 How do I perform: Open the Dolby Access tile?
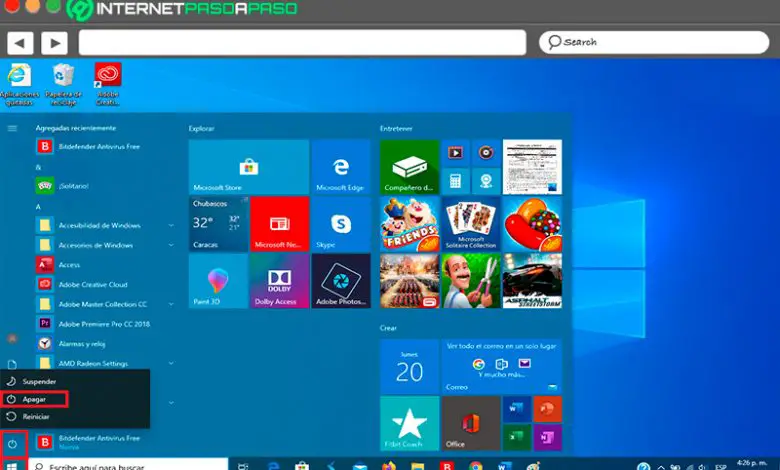280,281
